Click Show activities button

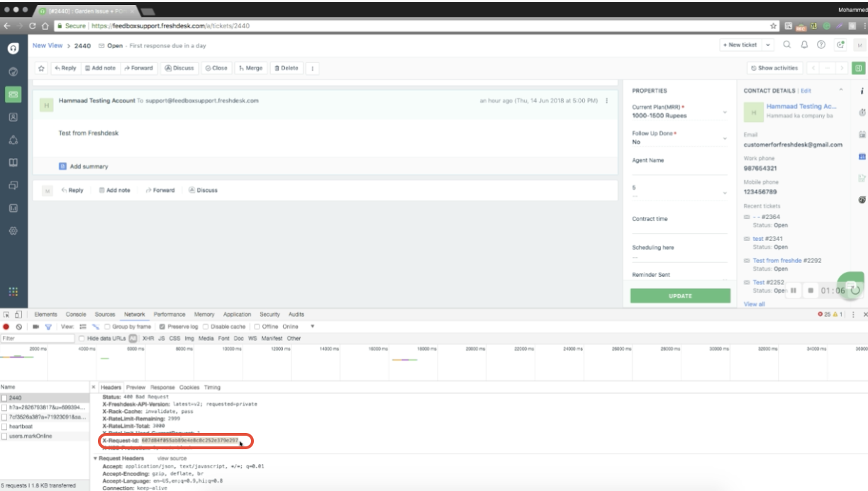point(774,68)
